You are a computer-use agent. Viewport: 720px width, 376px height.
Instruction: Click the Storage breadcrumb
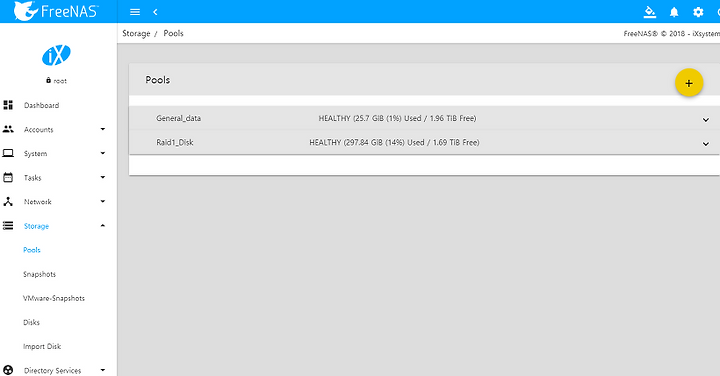pos(136,34)
